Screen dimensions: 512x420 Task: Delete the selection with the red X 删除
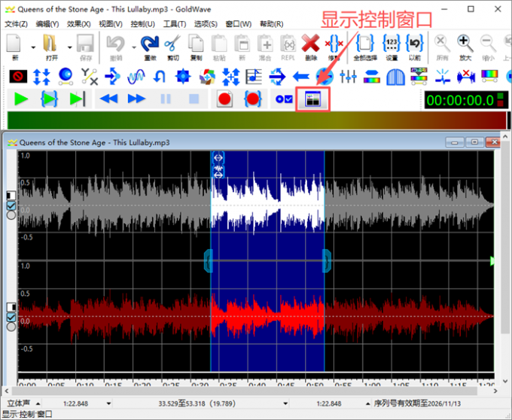coord(310,44)
